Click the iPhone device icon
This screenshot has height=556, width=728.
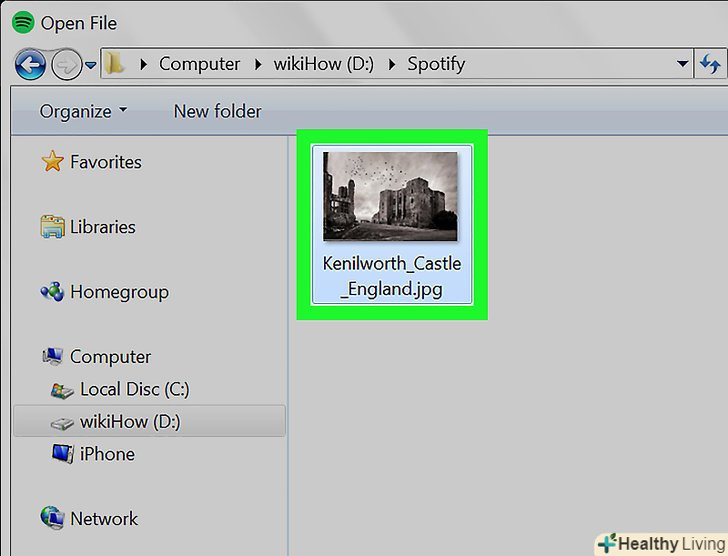click(x=63, y=453)
